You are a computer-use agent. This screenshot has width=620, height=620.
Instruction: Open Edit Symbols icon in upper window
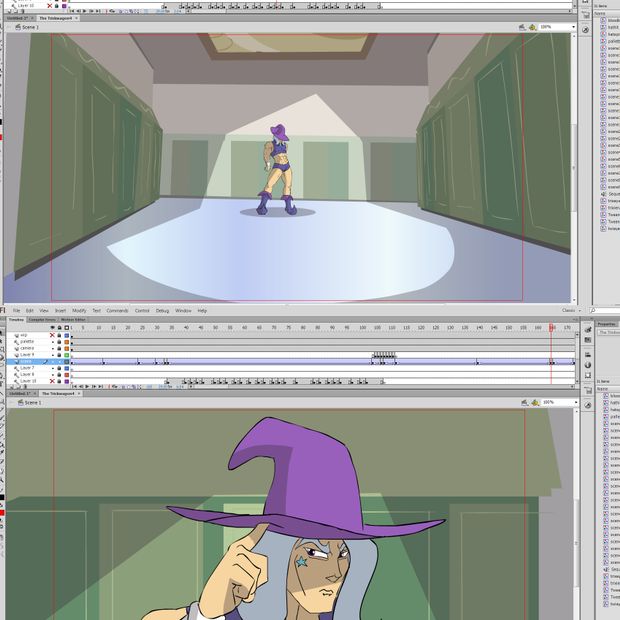coord(533,27)
